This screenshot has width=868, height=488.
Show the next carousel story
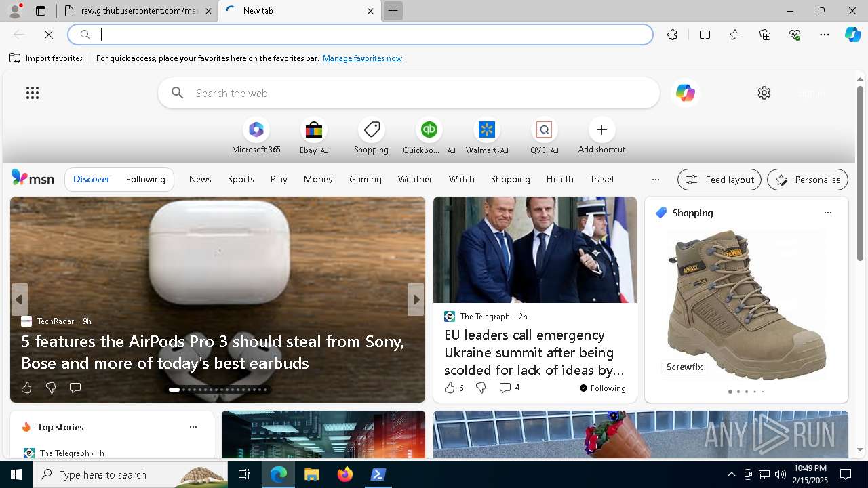(x=416, y=300)
